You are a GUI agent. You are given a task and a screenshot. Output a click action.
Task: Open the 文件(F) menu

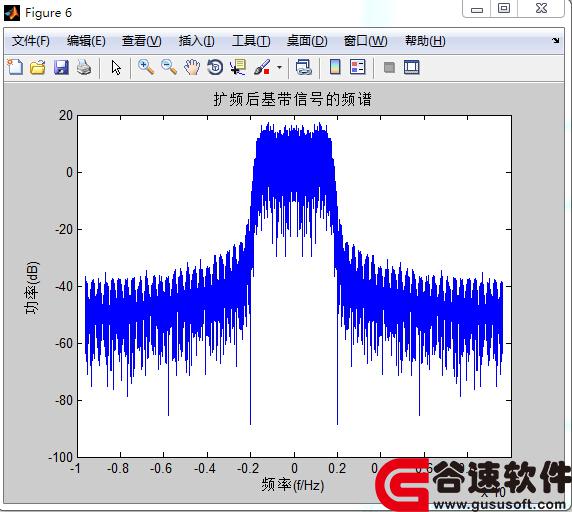[31, 41]
